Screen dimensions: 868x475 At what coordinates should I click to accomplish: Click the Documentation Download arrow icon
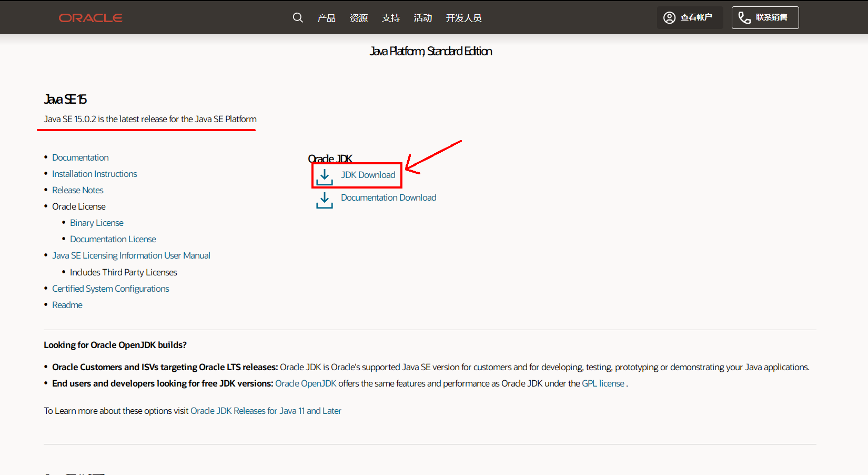click(x=325, y=200)
